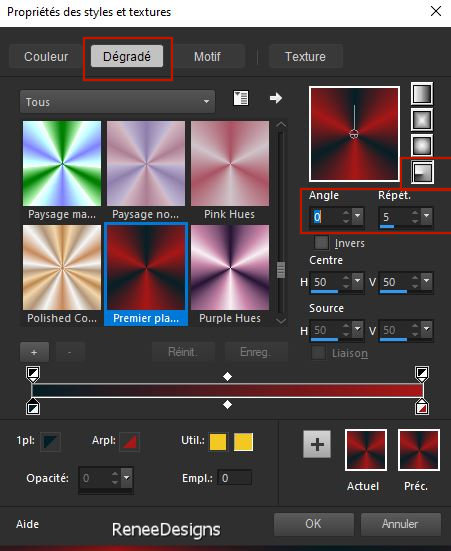Open the Tous category dropdown
The image size is (451, 551).
pyautogui.click(x=117, y=102)
